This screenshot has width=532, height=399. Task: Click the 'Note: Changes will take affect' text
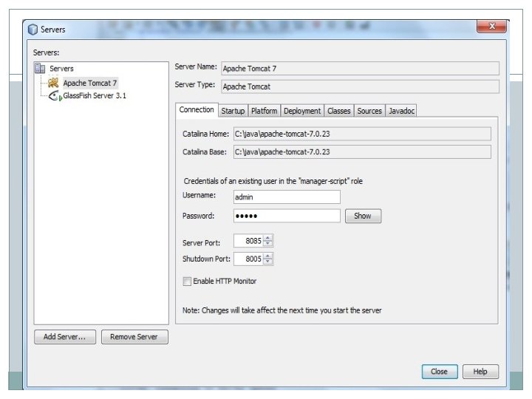282,310
